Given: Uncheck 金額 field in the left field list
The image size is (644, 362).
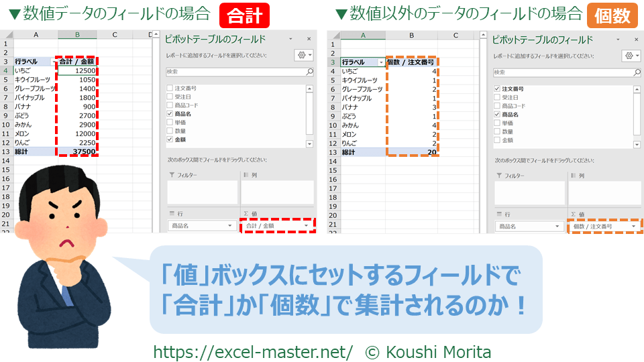Looking at the screenshot, I should 170,139.
